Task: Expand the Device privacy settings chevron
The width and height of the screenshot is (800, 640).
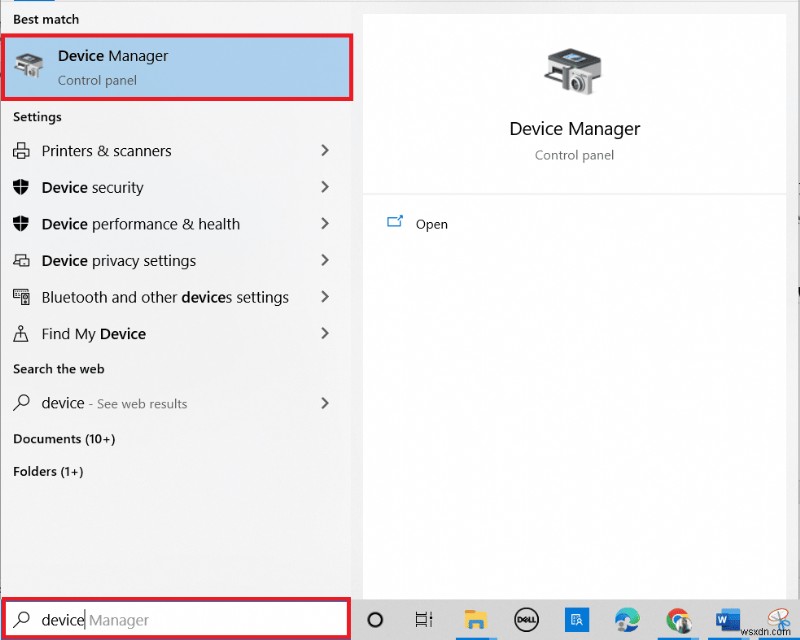Action: (324, 260)
